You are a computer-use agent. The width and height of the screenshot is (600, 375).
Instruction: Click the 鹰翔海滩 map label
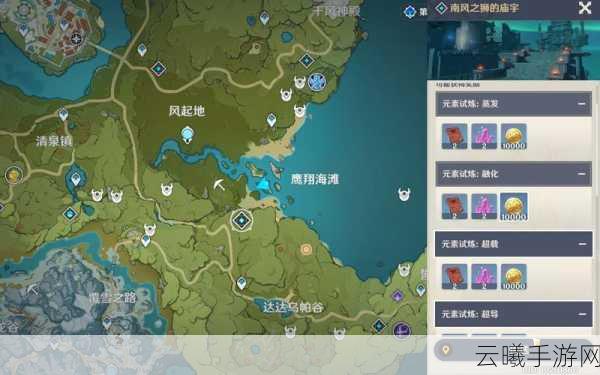click(x=315, y=179)
